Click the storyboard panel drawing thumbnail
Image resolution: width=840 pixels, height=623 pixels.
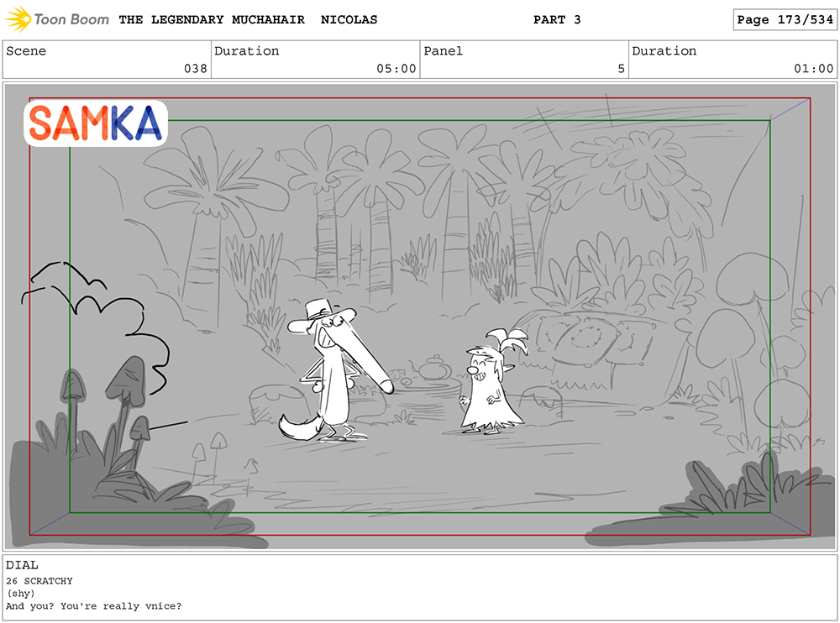(x=420, y=317)
